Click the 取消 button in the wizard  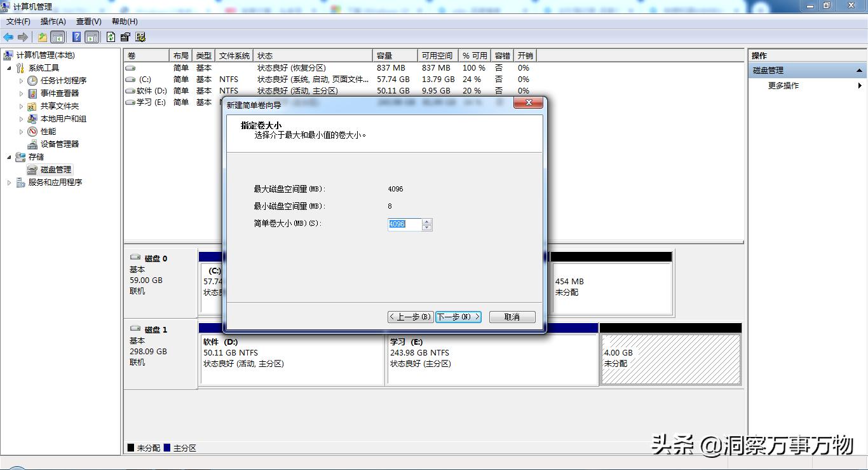click(x=512, y=317)
